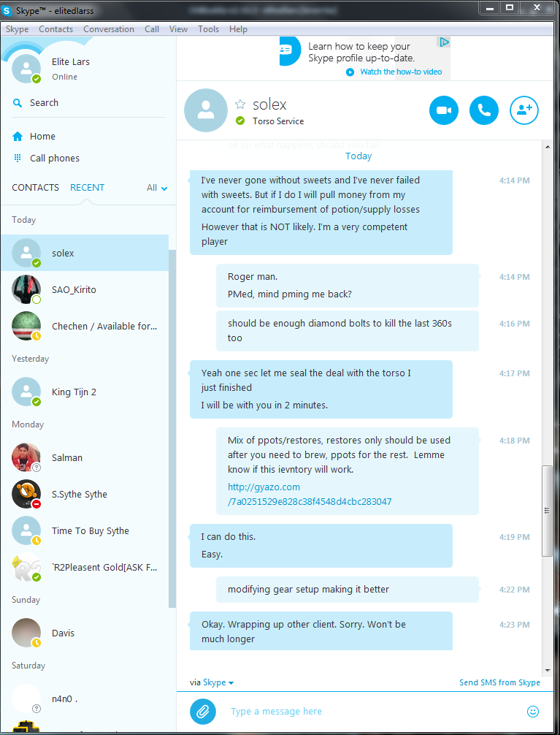Open the emoticon picker smiley
The height and width of the screenshot is (735, 560).
click(533, 712)
